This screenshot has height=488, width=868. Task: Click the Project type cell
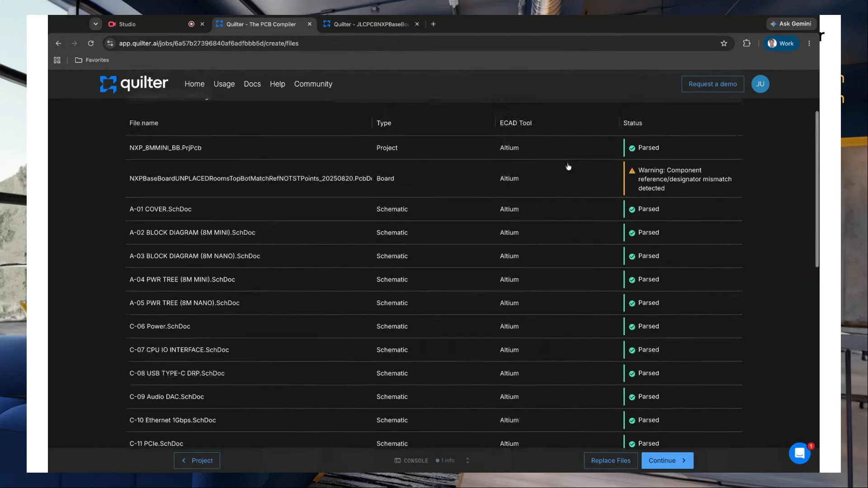pyautogui.click(x=387, y=148)
